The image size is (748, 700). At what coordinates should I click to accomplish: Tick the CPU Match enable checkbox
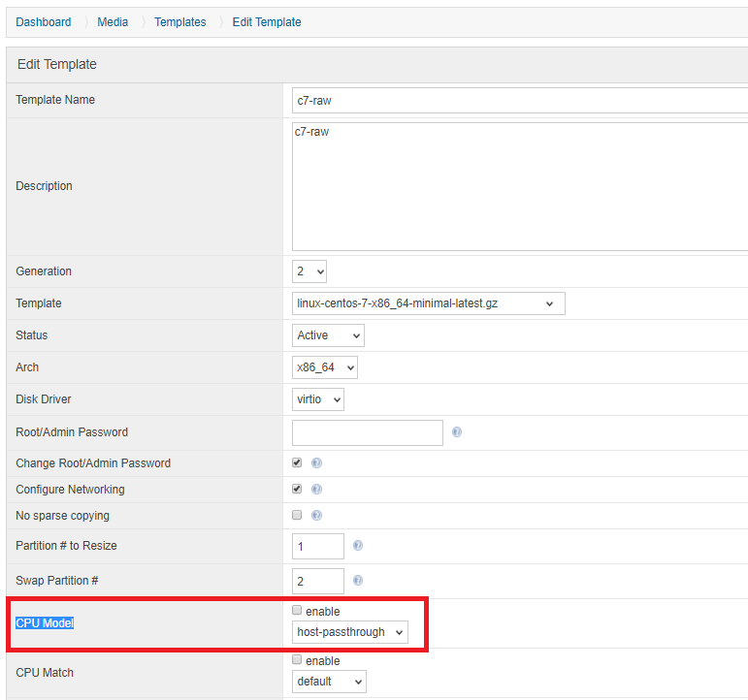point(297,660)
